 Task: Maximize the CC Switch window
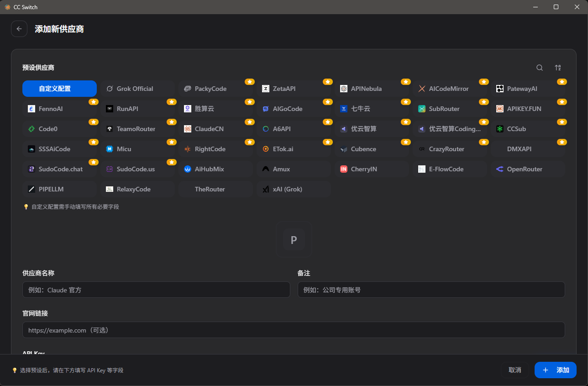556,7
